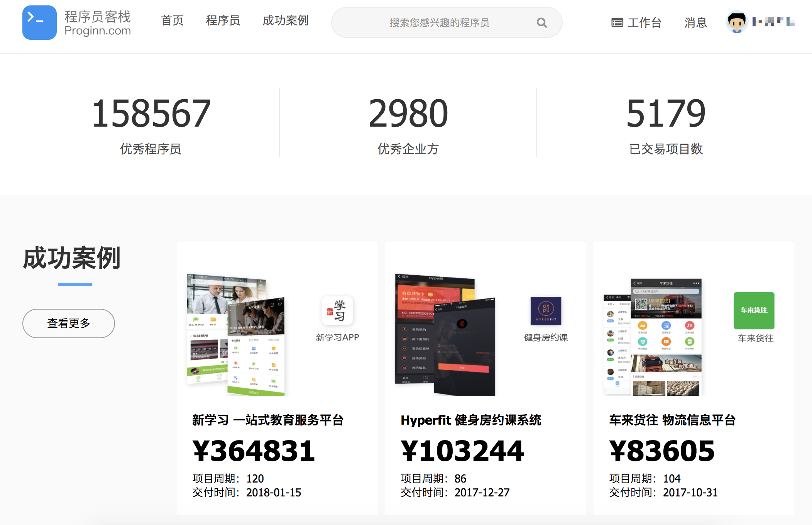Click the Proginn terminal logo icon
This screenshot has width=812, height=525.
[x=39, y=22]
